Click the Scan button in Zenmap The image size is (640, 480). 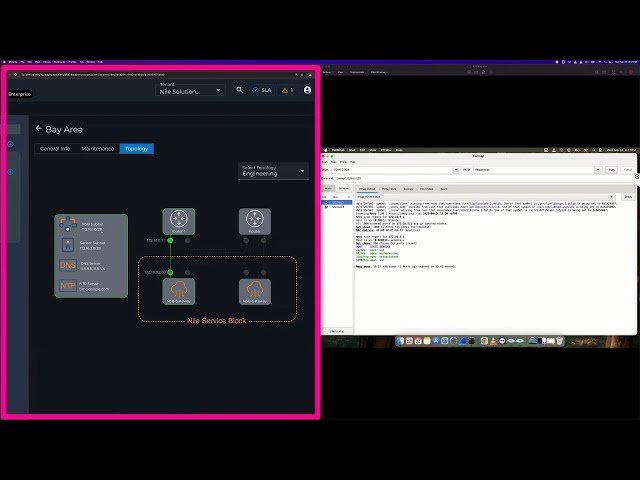pyautogui.click(x=611, y=169)
